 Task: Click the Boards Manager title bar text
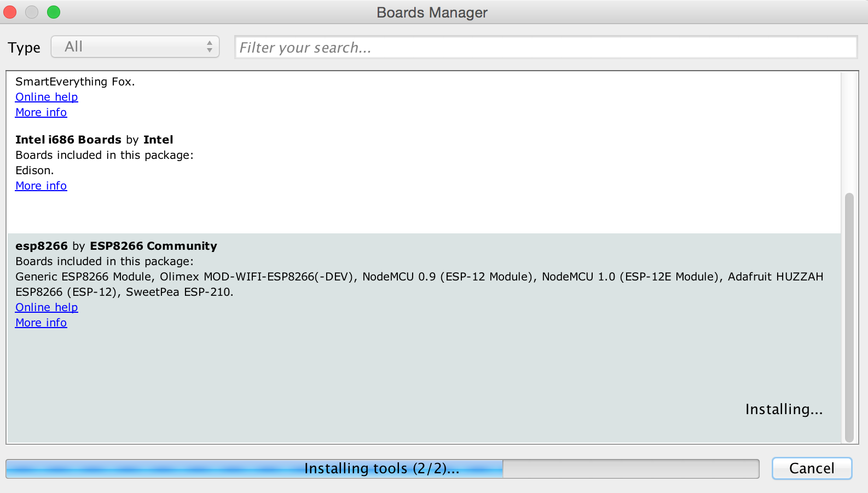432,13
